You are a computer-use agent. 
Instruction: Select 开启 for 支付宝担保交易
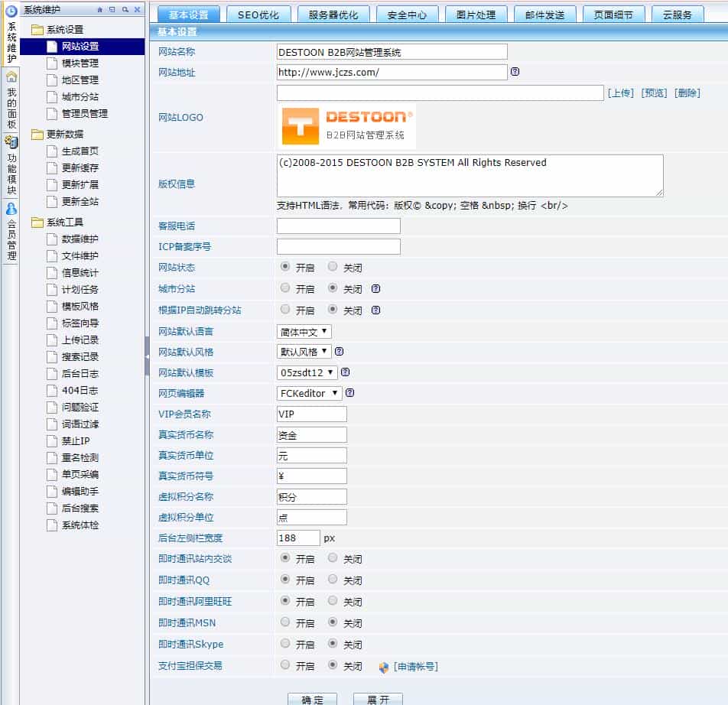click(285, 664)
